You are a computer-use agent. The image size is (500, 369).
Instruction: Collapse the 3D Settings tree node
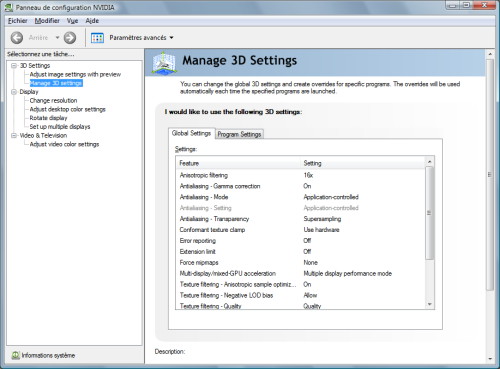click(14, 66)
